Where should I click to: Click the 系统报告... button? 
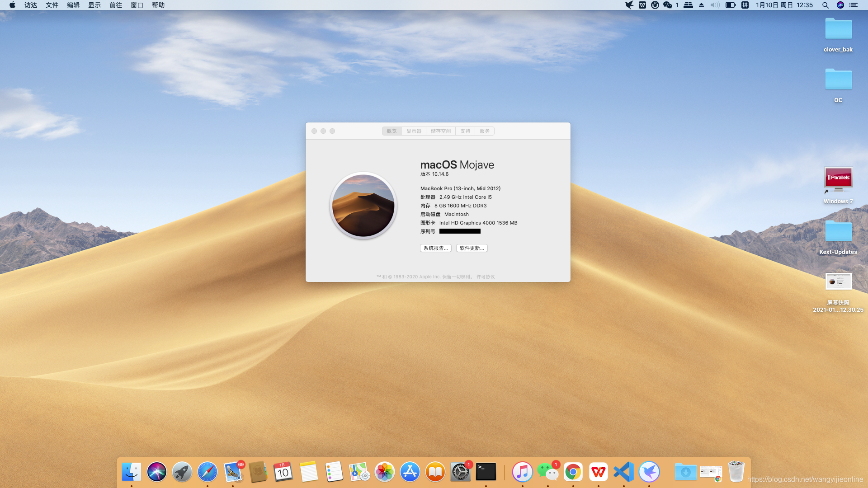435,248
